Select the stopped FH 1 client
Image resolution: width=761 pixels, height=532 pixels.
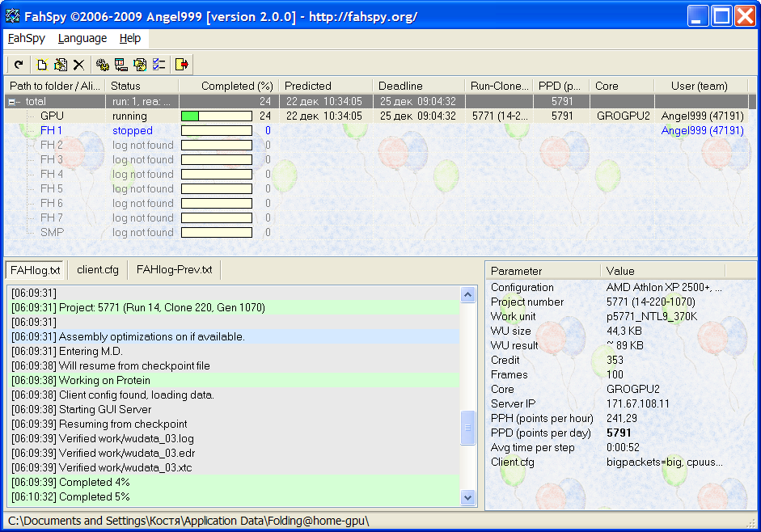51,131
